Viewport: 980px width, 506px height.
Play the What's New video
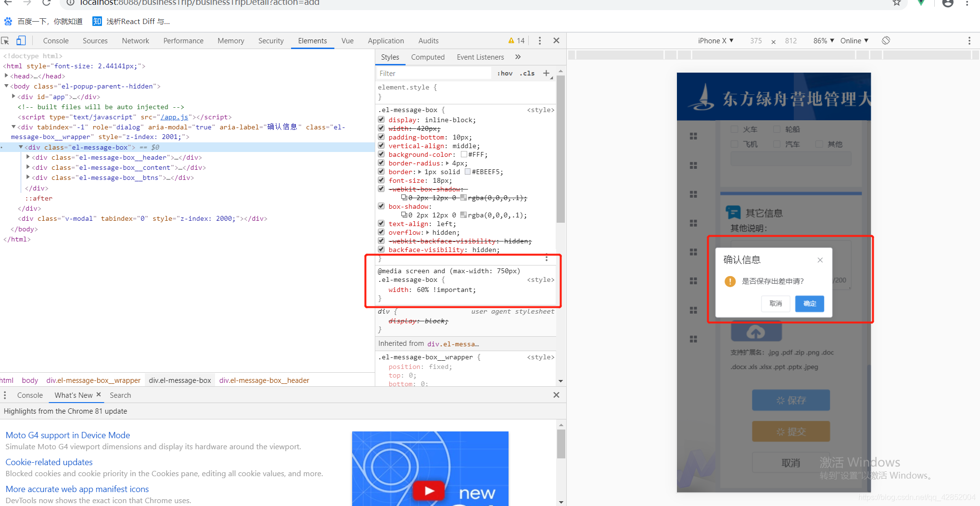click(x=429, y=490)
